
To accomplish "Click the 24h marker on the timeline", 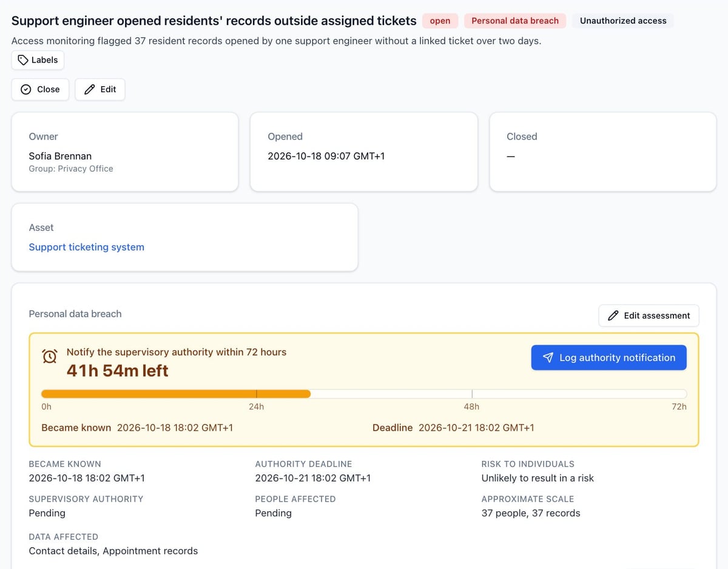I will [256, 406].
